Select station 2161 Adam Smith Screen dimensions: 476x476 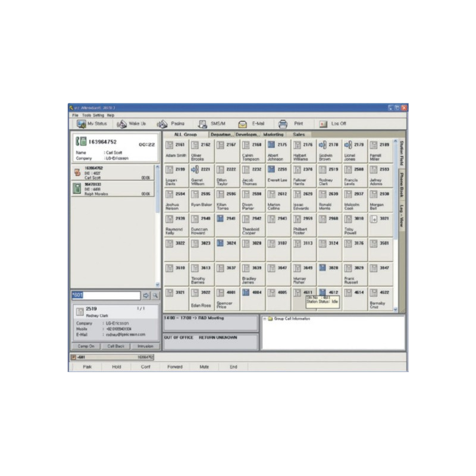(x=176, y=151)
